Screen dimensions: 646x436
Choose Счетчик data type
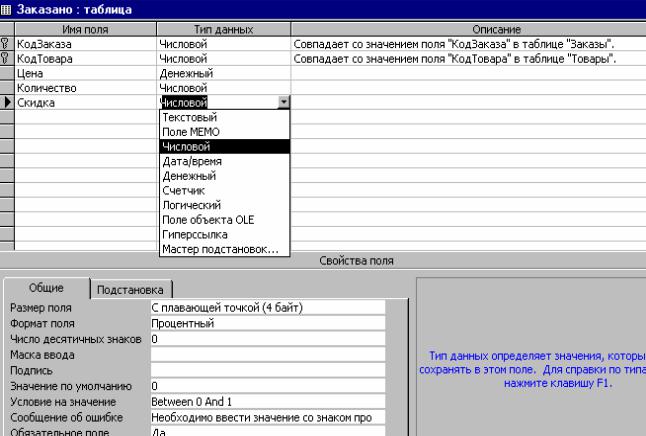[x=225, y=190]
